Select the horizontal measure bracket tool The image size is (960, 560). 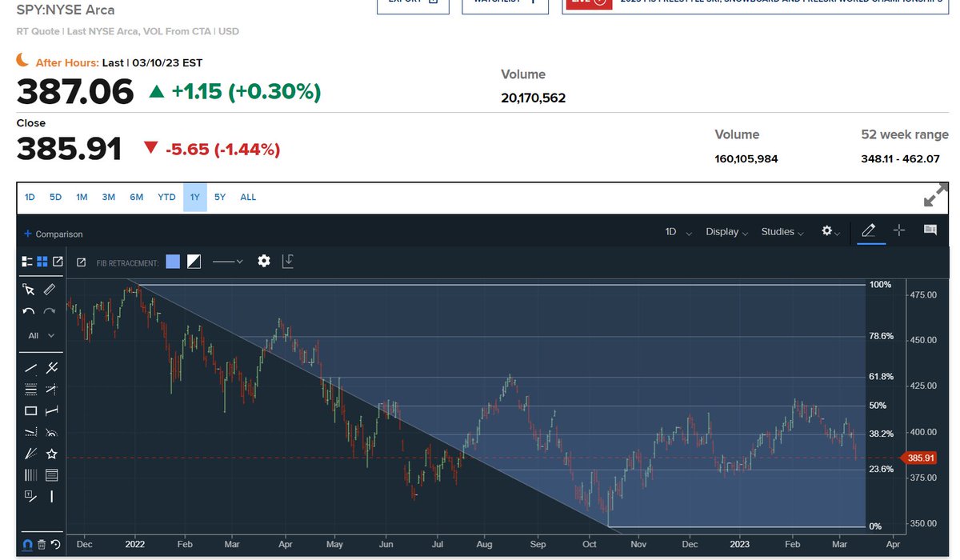tap(52, 411)
